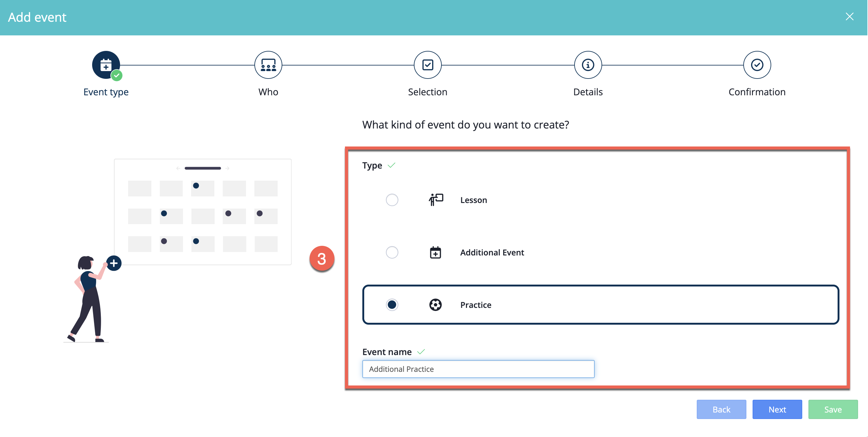The image size is (868, 437).
Task: Click the Who step label
Action: [268, 92]
